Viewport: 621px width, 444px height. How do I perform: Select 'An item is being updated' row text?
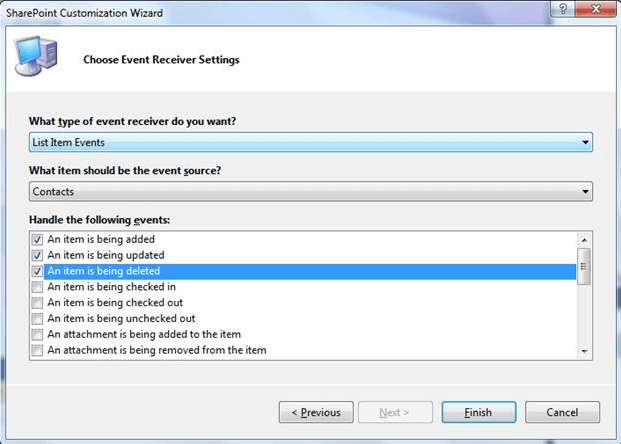(106, 255)
